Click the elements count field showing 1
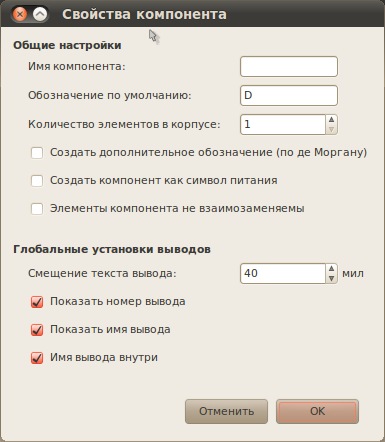The image size is (385, 442). [x=283, y=124]
